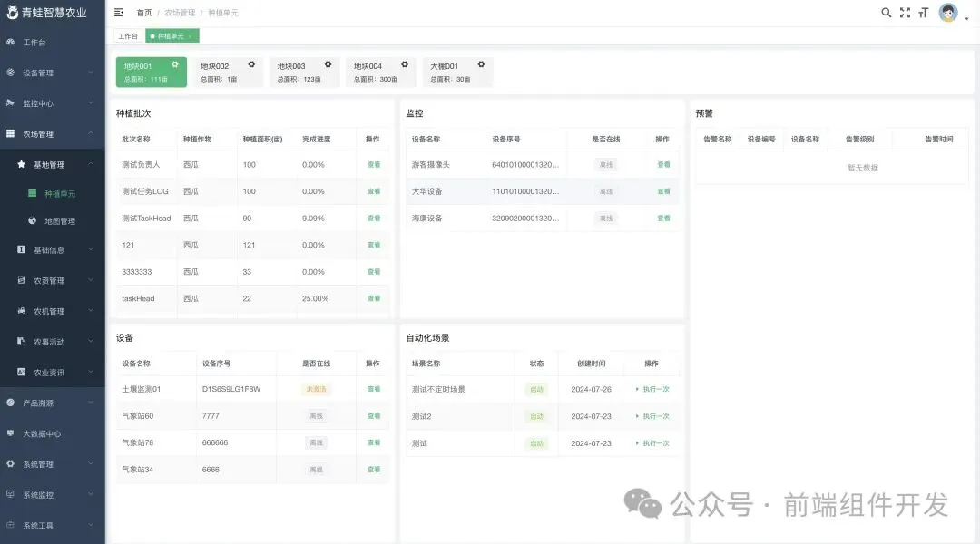
Task: Expand 系统管理 sidebar menu
Action: click(53, 464)
